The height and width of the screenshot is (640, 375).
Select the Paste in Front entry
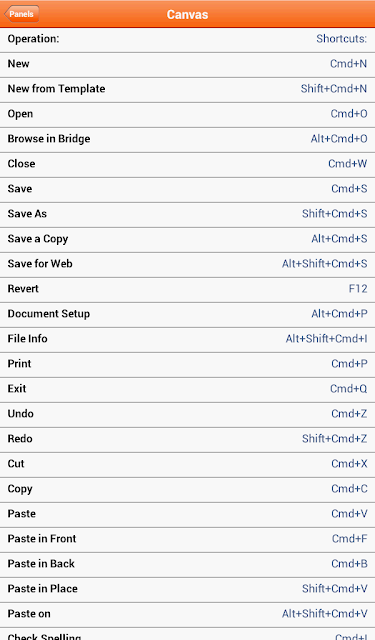187,540
